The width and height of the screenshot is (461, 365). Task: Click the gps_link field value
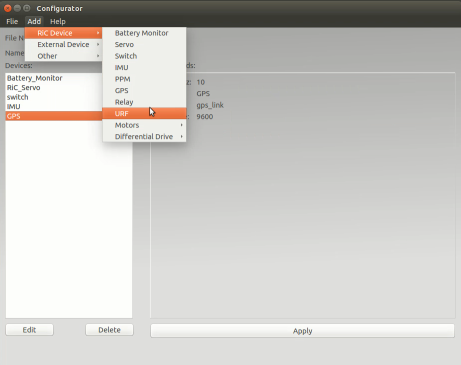(210, 105)
